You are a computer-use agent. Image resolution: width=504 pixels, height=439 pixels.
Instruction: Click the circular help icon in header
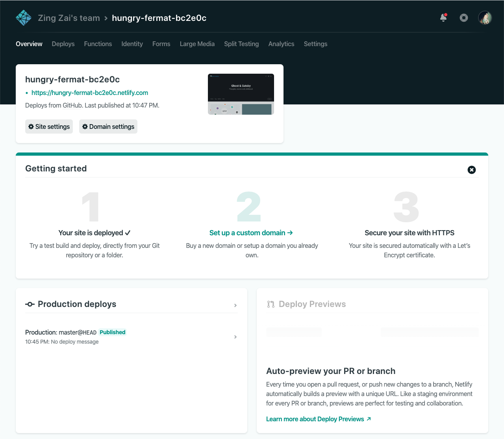tap(464, 18)
